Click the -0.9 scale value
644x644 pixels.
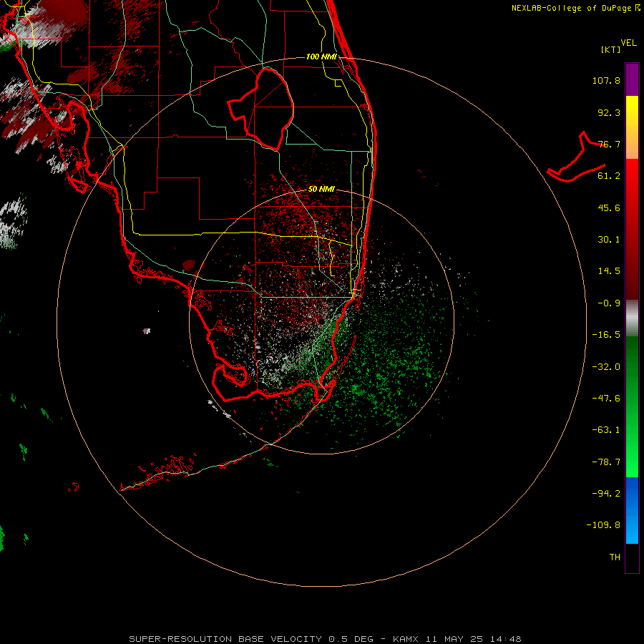point(609,303)
